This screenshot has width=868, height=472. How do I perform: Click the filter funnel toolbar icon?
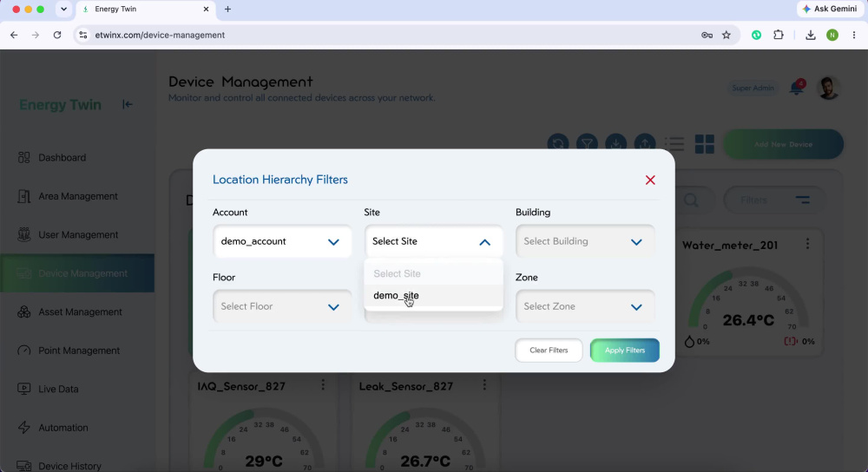coord(587,144)
